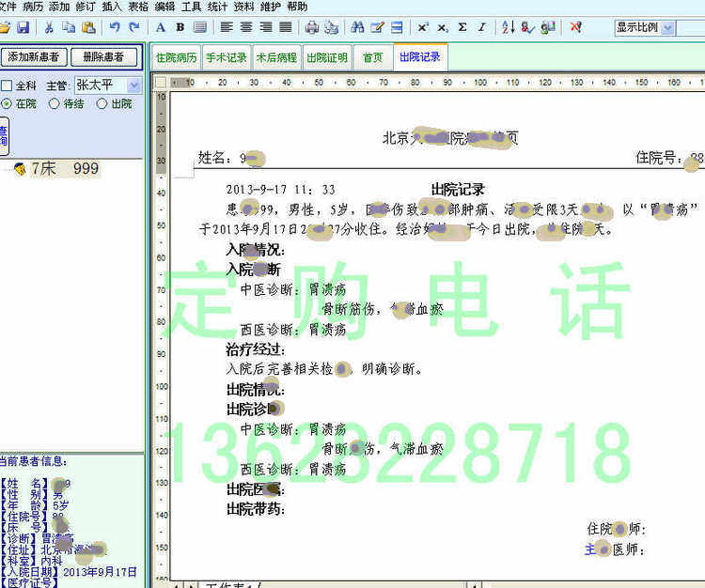Click the blue table layout icon
This screenshot has height=588, width=705.
coord(397,27)
